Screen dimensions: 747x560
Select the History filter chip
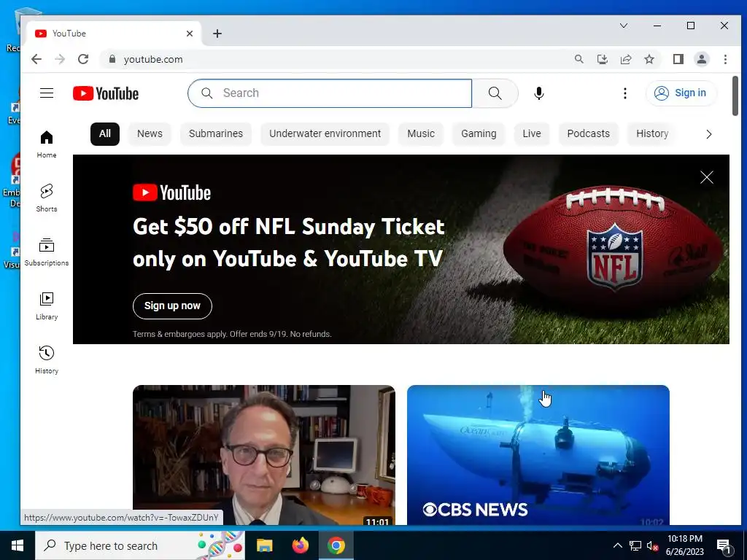[x=652, y=134]
